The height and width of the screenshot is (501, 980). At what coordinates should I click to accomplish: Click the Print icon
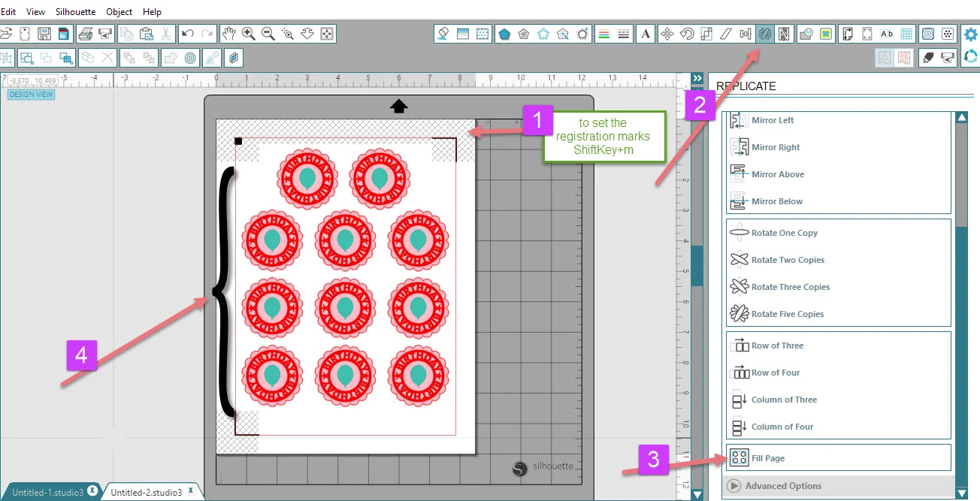tap(86, 34)
